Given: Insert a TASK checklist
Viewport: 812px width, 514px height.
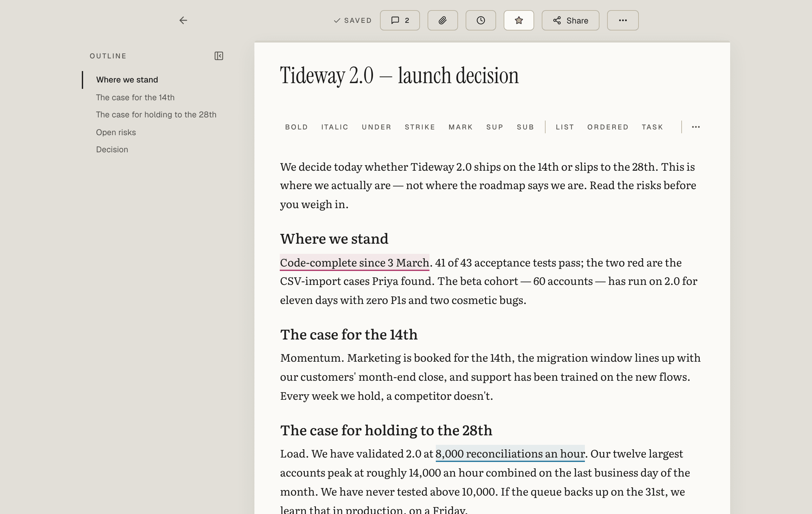Looking at the screenshot, I should 652,127.
